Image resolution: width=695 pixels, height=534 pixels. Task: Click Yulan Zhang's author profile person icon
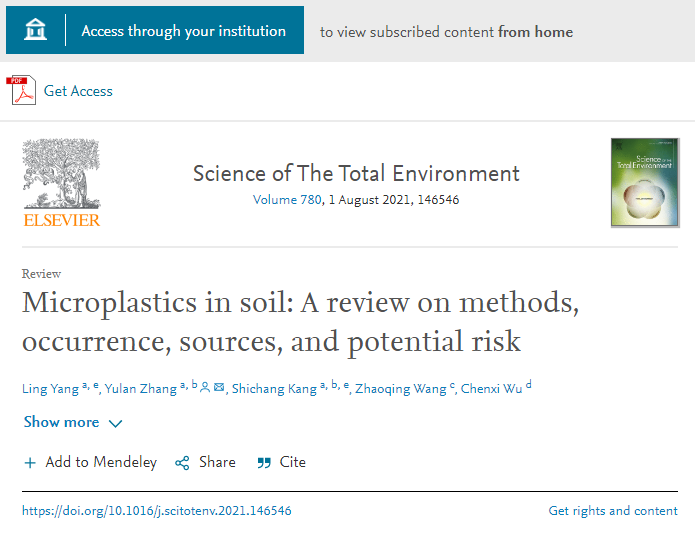click(x=205, y=388)
